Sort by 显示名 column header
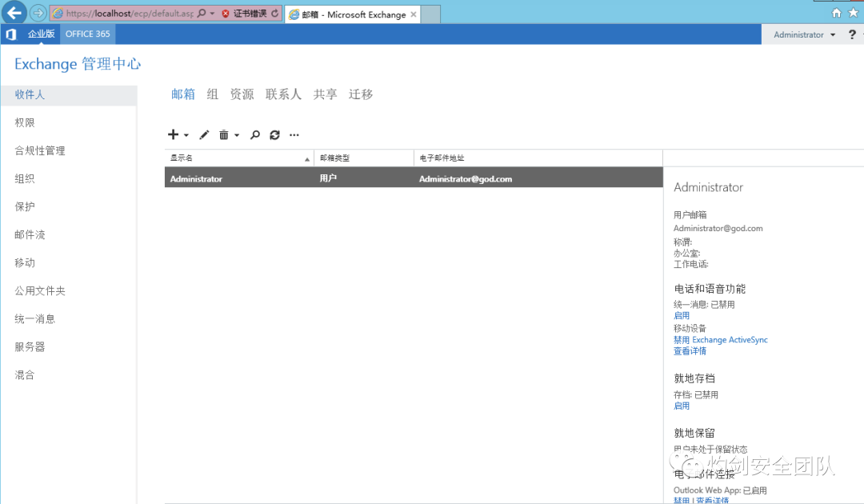Image resolution: width=864 pixels, height=504 pixels. coord(239,158)
